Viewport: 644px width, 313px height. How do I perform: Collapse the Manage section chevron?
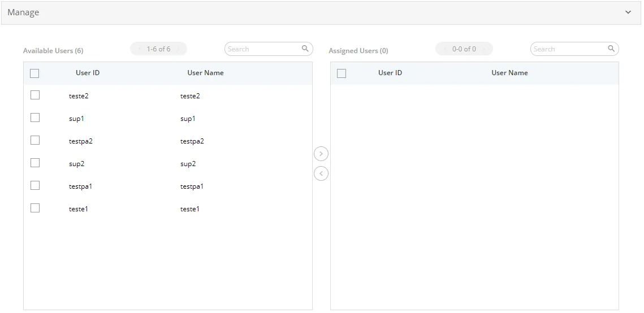click(628, 12)
